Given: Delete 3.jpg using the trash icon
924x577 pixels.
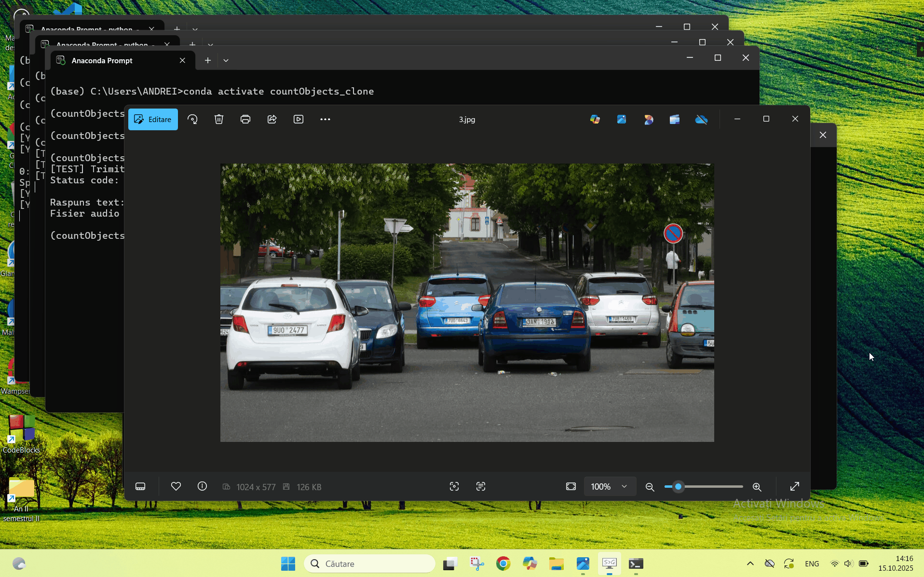Looking at the screenshot, I should 219,119.
